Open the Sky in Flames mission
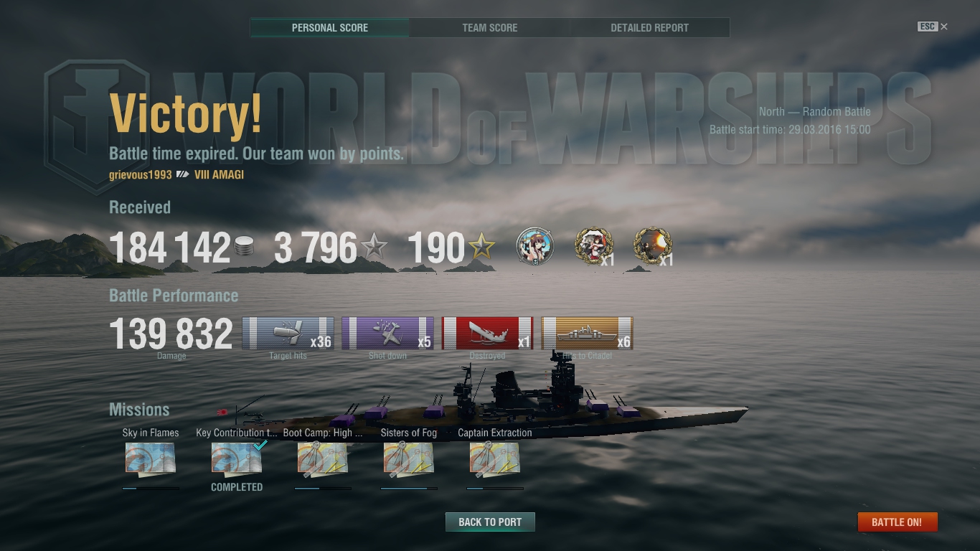Viewport: 980px width, 551px height. coord(151,458)
